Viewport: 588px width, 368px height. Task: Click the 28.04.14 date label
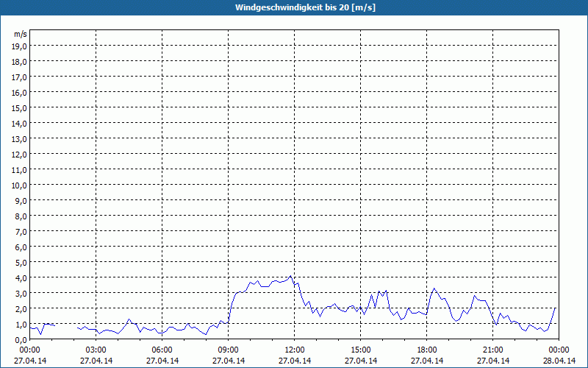click(x=559, y=361)
